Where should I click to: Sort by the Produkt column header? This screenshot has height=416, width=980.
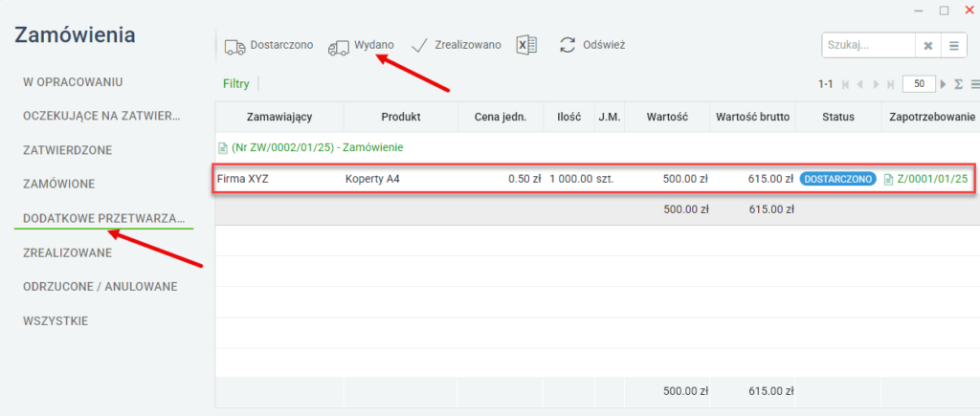pyautogui.click(x=401, y=117)
